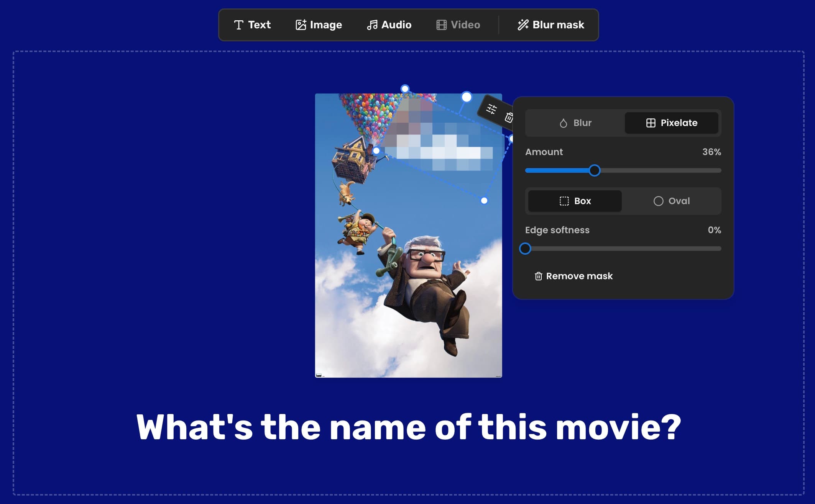Click the large top handle of mask
Screen dimensions: 815x504
(x=467, y=97)
